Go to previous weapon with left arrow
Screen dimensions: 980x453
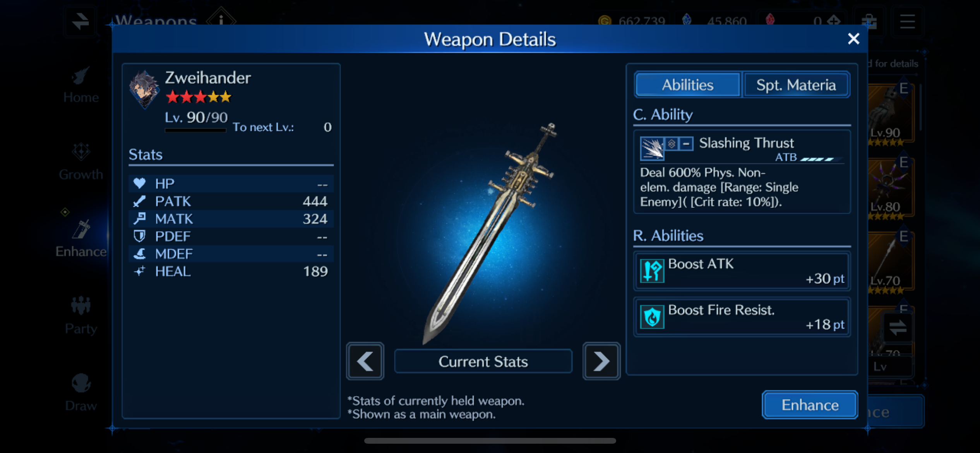click(365, 361)
